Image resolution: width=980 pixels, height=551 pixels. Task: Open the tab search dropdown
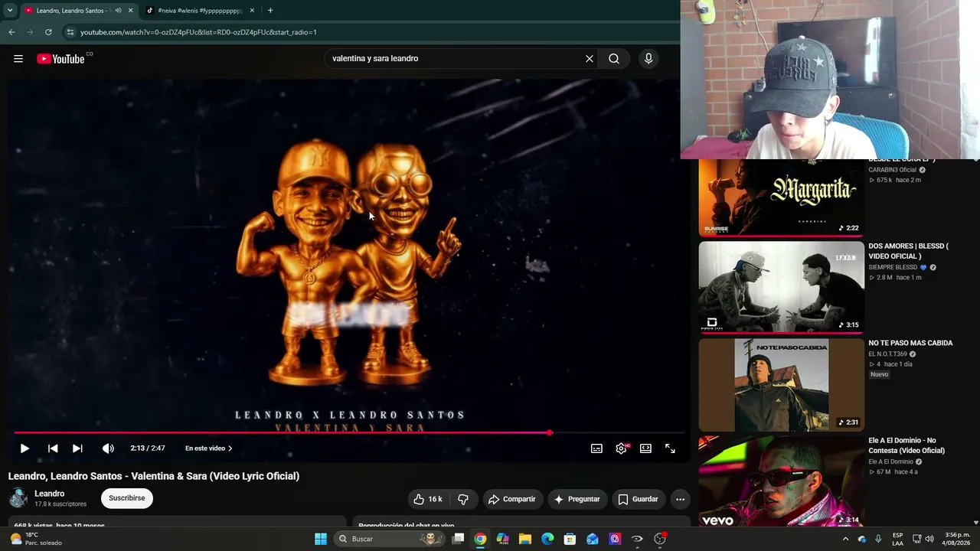click(x=10, y=11)
